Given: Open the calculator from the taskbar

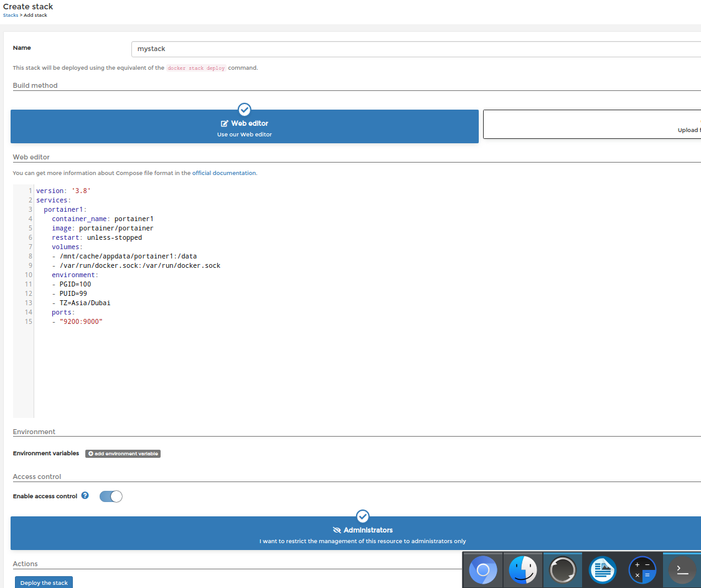Looking at the screenshot, I should [x=642, y=569].
